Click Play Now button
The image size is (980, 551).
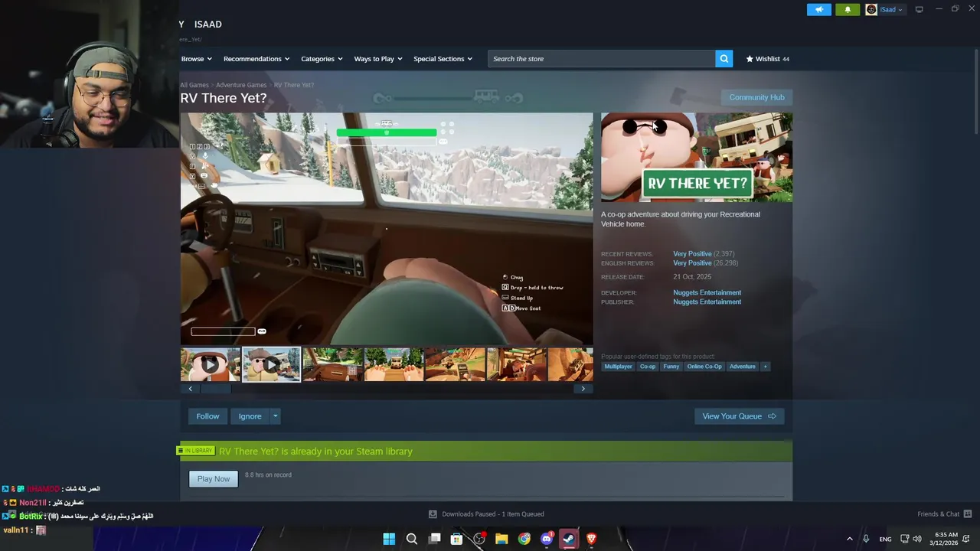coord(214,479)
